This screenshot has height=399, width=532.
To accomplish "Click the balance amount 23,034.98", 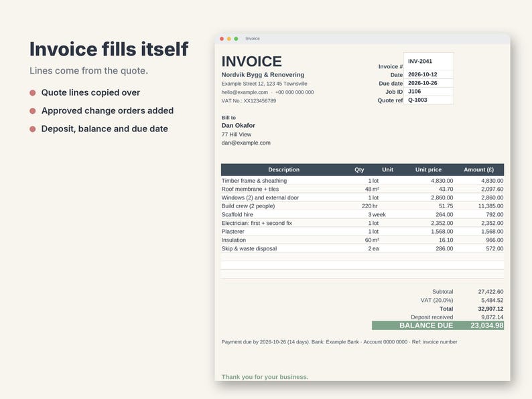I will (x=487, y=325).
